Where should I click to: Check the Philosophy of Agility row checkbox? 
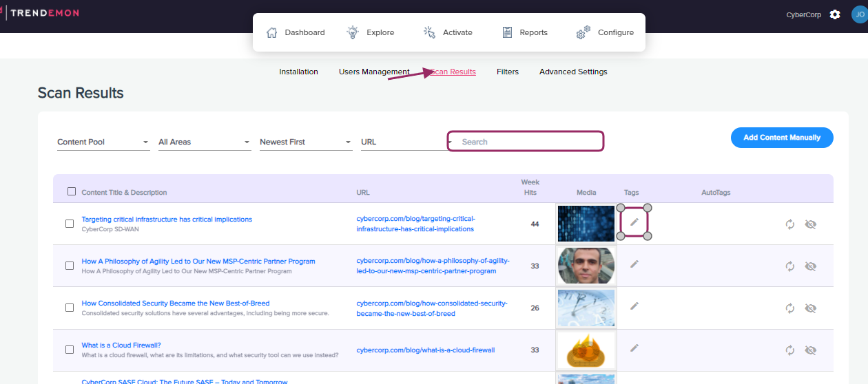70,266
